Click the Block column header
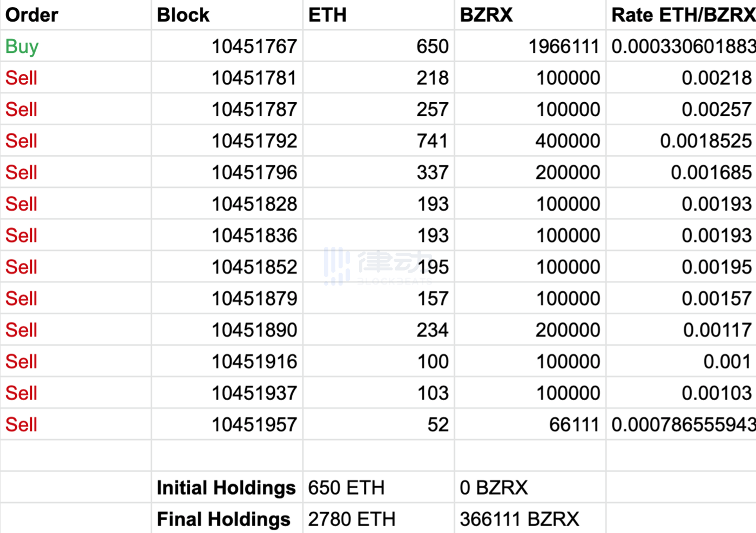 coord(183,15)
